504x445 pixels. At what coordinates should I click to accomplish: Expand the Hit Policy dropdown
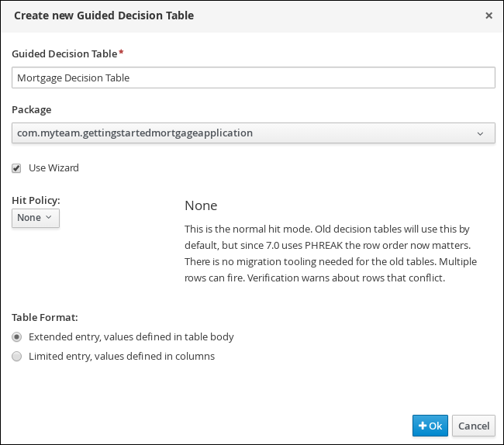pyautogui.click(x=36, y=218)
